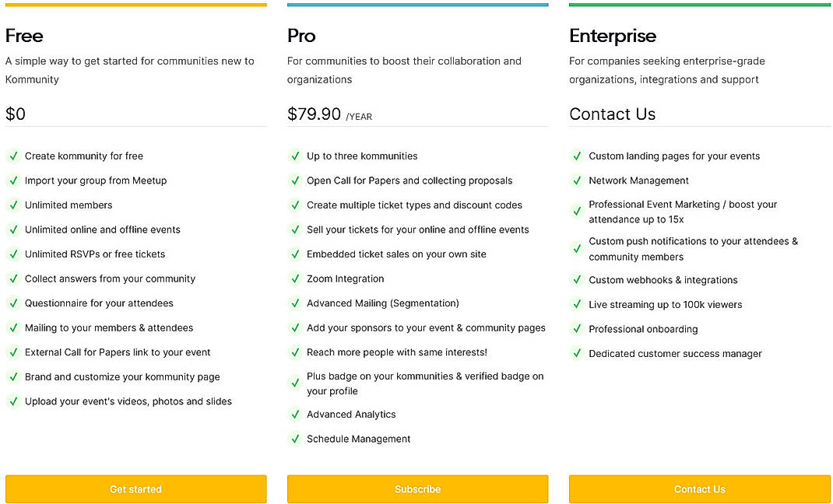Select the 'Free' plan heading
The width and height of the screenshot is (833, 504).
pos(23,36)
